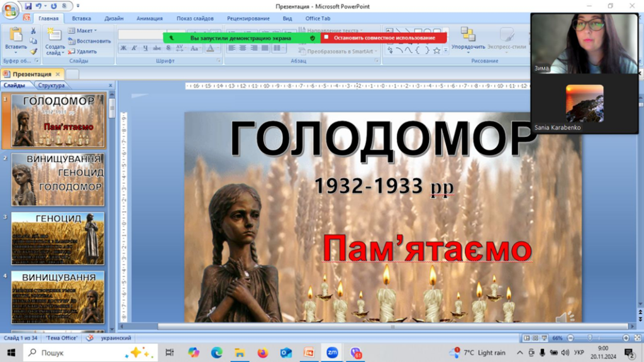The width and height of the screenshot is (644, 362).
Task: Switch to the Вставка ribbon tab
Action: coord(81,18)
